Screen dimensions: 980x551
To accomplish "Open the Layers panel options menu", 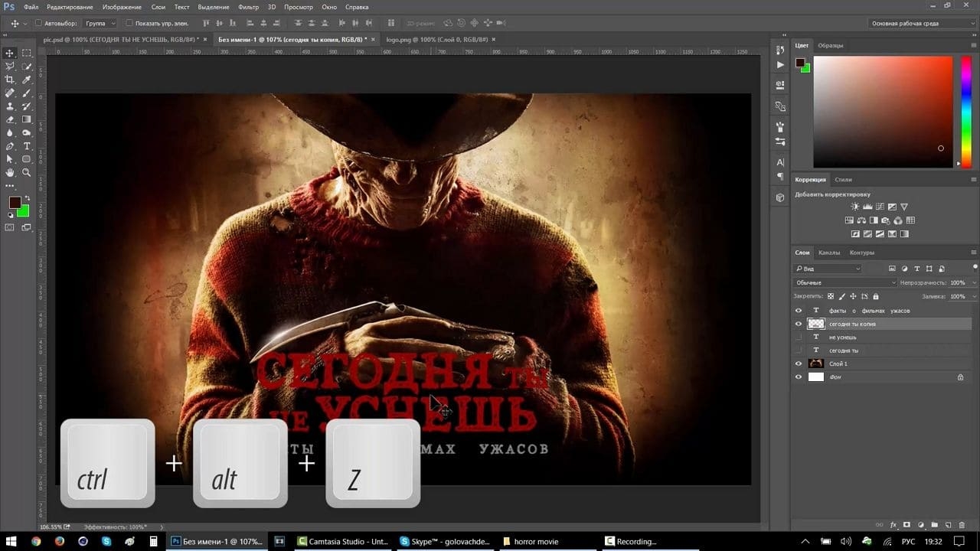I will coord(972,253).
